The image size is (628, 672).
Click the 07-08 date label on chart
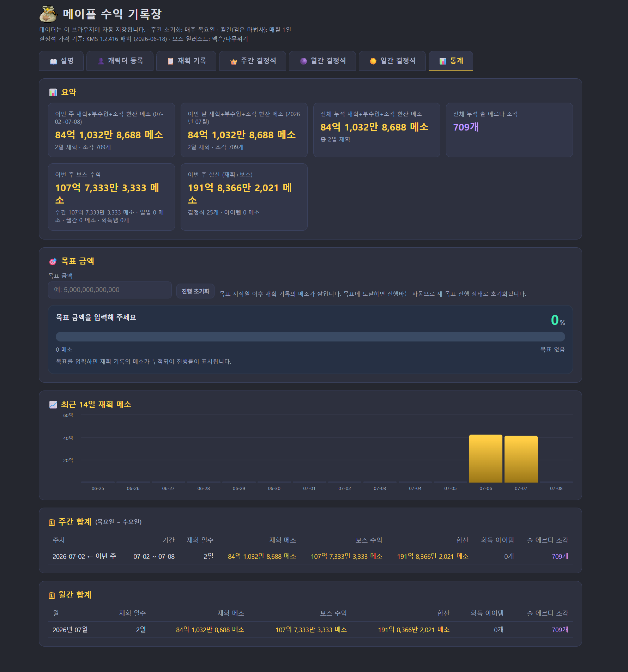[x=556, y=489]
